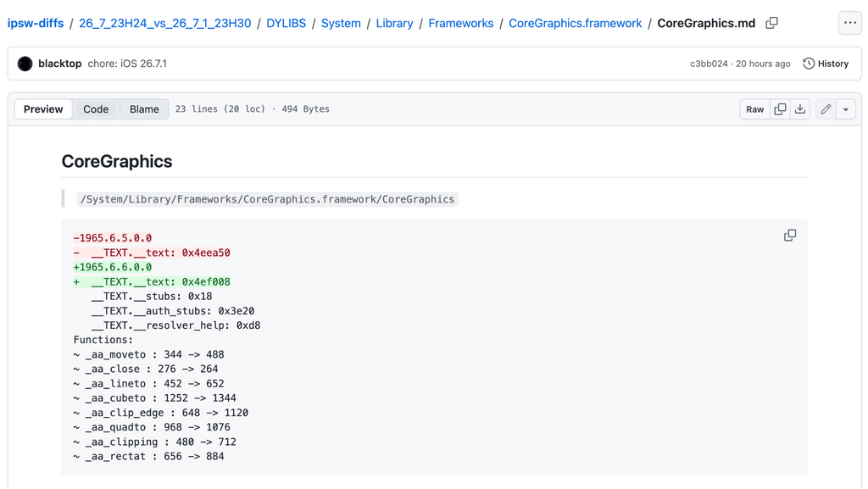Screen dimensions: 868x489
Task: Open edit options dropdown arrow
Action: 846,109
